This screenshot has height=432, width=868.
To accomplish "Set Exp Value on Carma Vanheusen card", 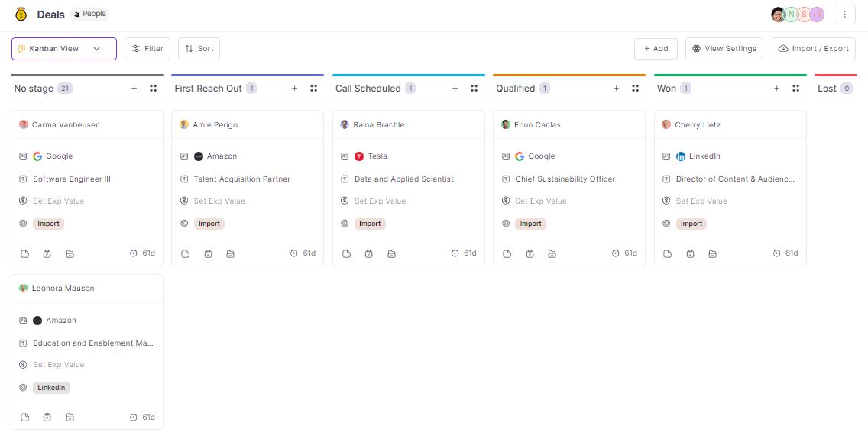I will coord(59,201).
